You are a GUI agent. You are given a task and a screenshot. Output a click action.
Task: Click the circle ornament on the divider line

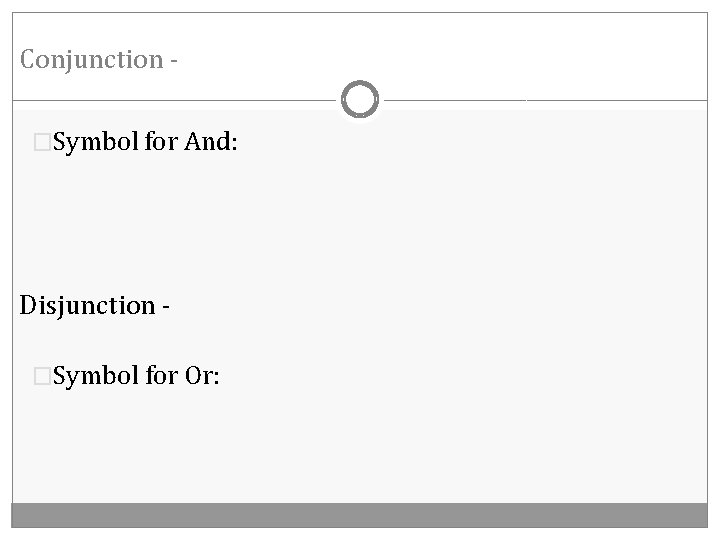click(x=360, y=100)
